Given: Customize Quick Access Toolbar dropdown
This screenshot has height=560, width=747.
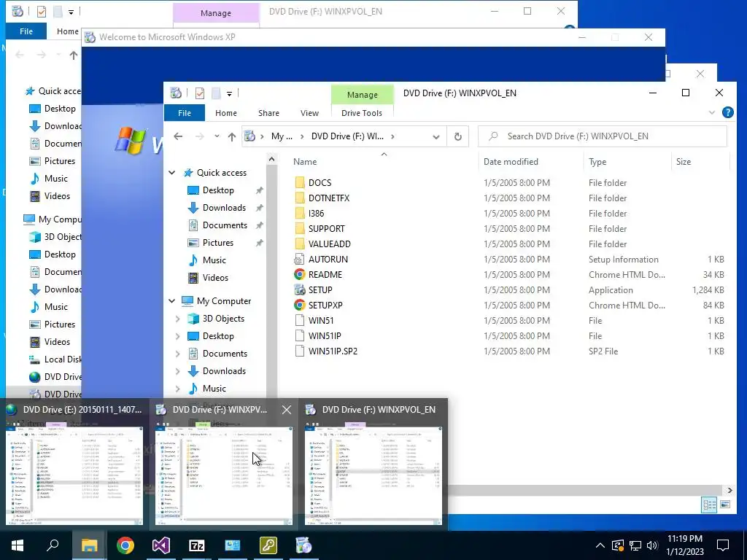Looking at the screenshot, I should tap(229, 94).
